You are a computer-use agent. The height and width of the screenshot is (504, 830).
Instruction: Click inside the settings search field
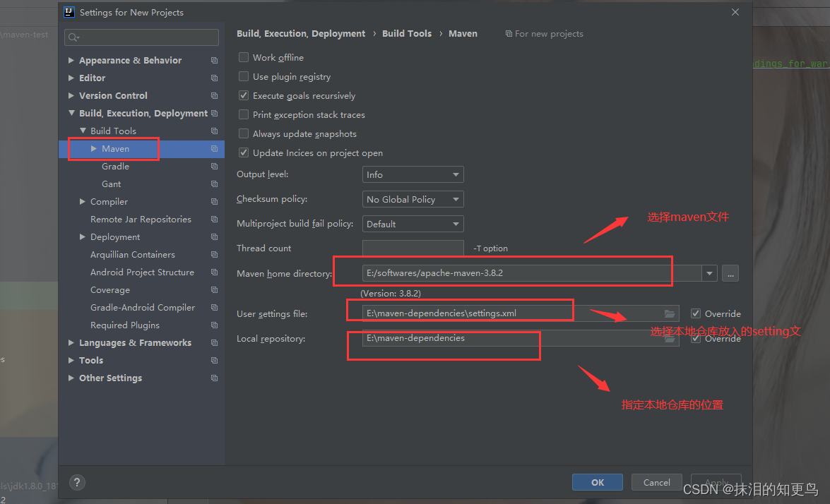(x=141, y=37)
